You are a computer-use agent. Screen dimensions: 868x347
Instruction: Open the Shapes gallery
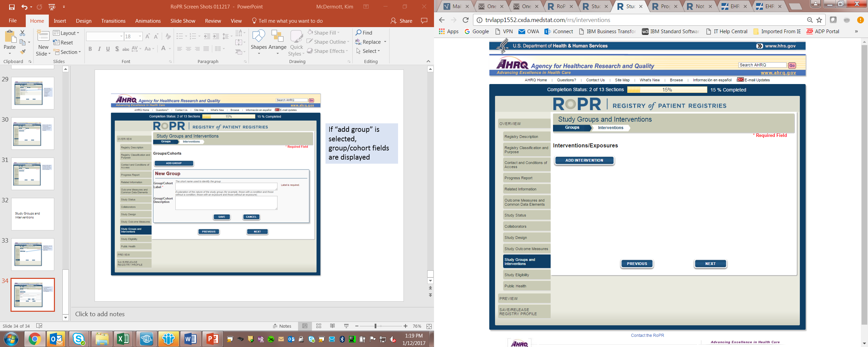click(x=258, y=41)
